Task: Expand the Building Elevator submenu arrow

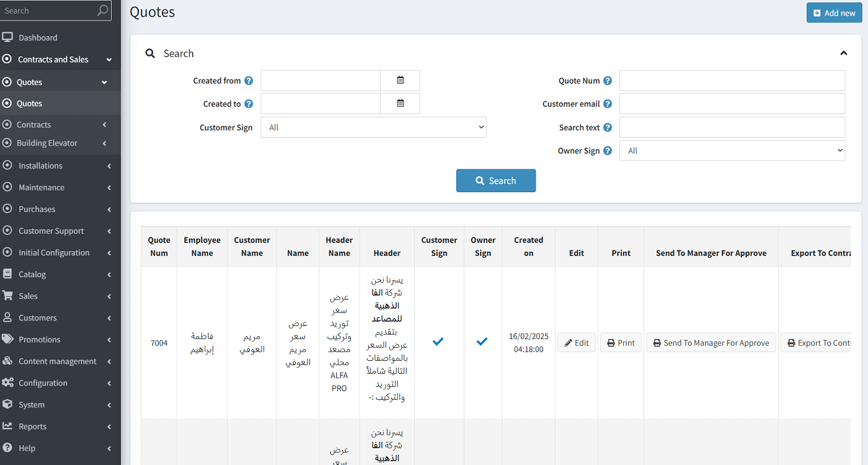Action: [x=104, y=143]
